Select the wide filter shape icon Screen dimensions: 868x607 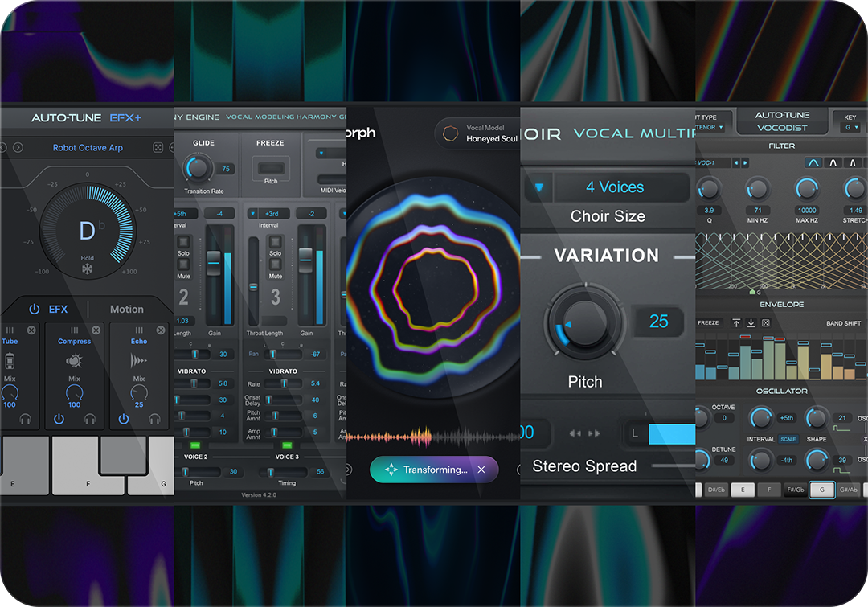[x=813, y=163]
